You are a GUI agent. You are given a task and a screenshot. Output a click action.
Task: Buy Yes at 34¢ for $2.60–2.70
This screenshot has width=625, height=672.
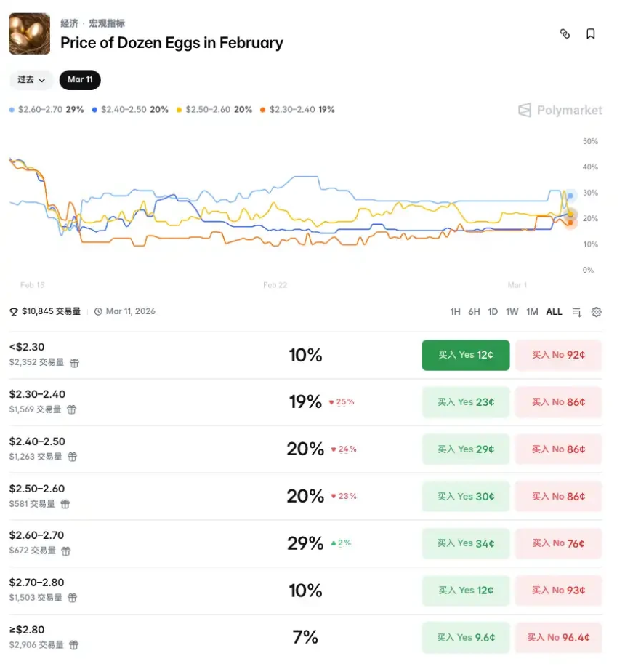coord(465,543)
